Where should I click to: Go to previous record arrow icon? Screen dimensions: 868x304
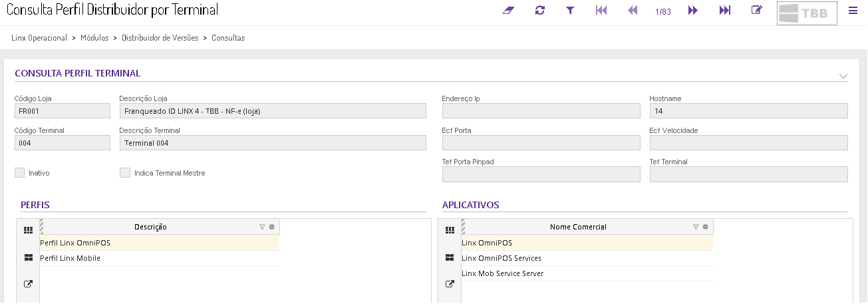click(x=633, y=11)
